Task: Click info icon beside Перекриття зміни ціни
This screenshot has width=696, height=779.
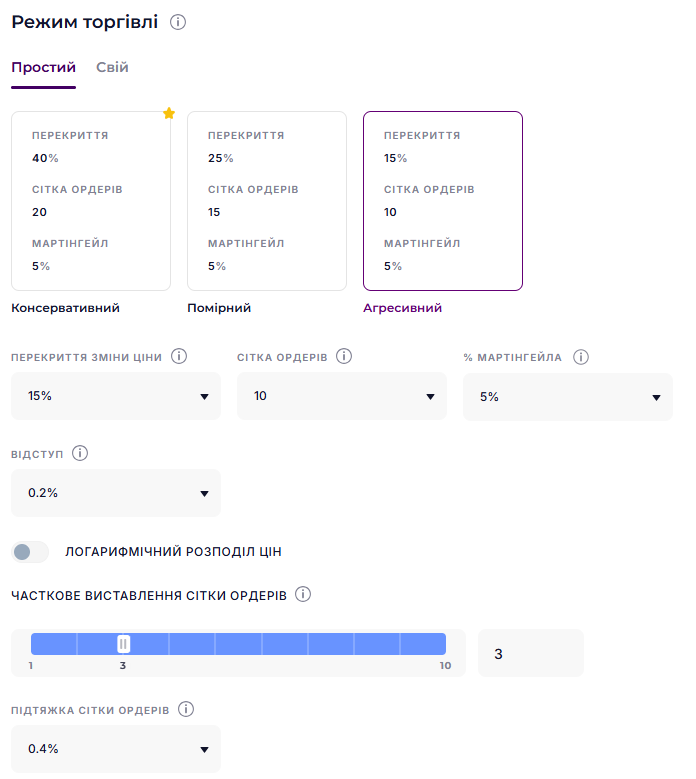Action: [180, 357]
